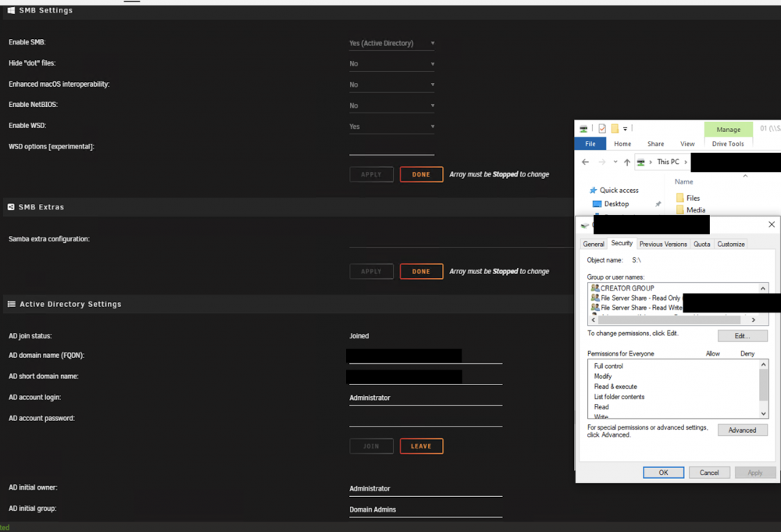The width and height of the screenshot is (781, 532).
Task: Select CREATOR GROUP in group list
Action: [x=627, y=288]
